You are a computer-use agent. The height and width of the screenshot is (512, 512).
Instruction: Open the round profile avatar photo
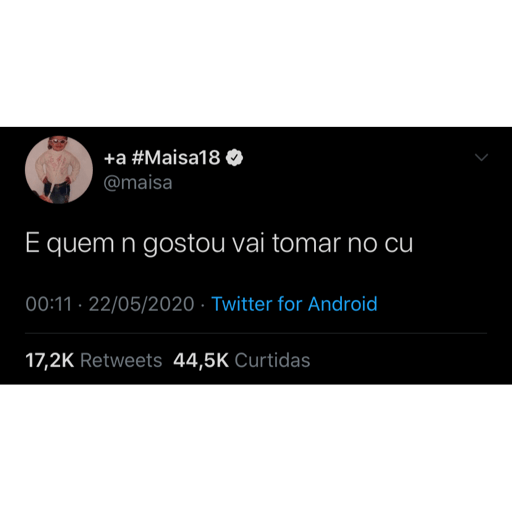(x=59, y=170)
